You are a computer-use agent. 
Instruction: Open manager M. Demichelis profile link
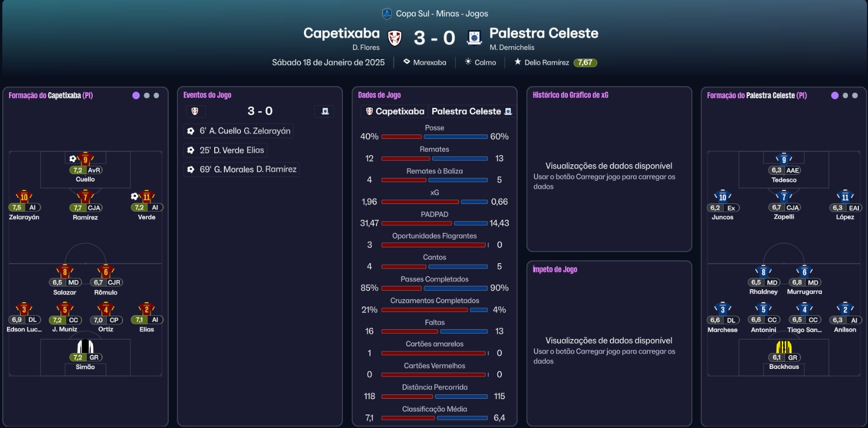512,48
